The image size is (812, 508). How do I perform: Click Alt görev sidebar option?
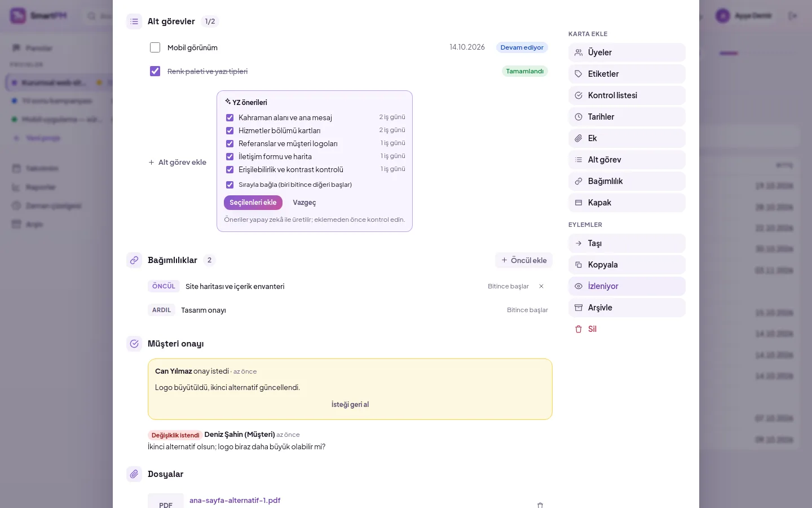(627, 160)
